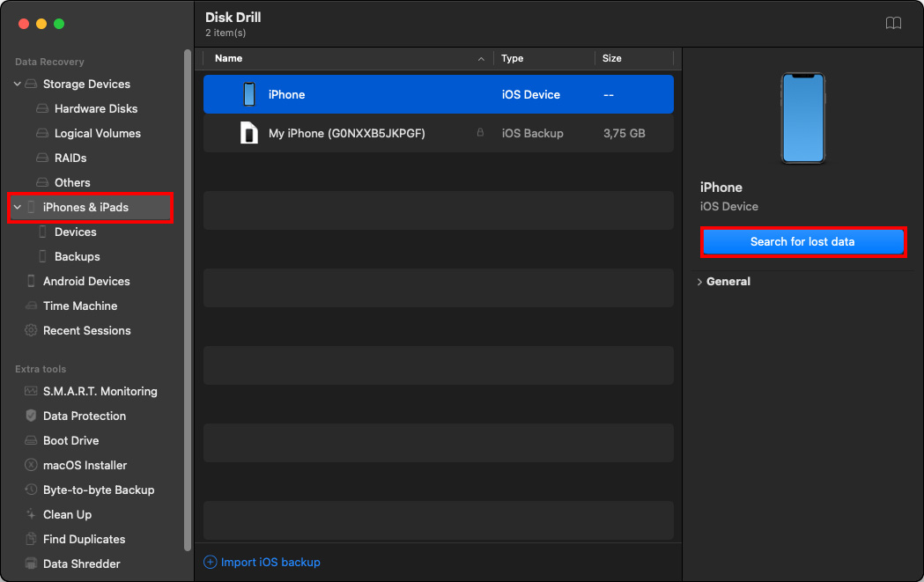Collapse the iPhones & iPads section
Viewport: 924px width, 582px height.
pos(18,208)
